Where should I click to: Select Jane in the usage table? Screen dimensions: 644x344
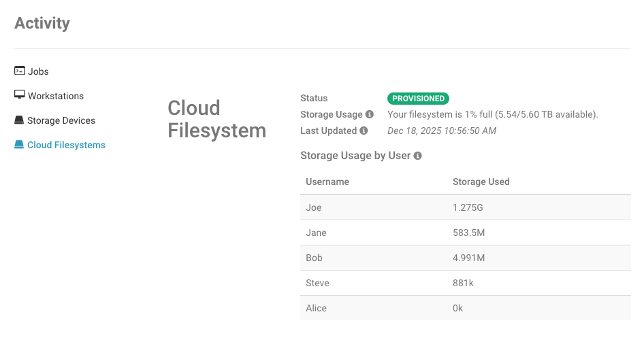[317, 233]
